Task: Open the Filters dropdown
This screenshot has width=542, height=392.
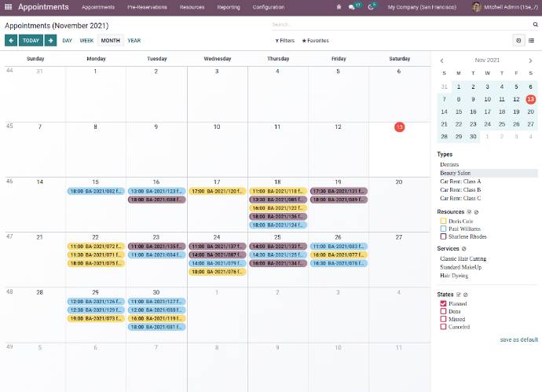Action: [x=284, y=40]
